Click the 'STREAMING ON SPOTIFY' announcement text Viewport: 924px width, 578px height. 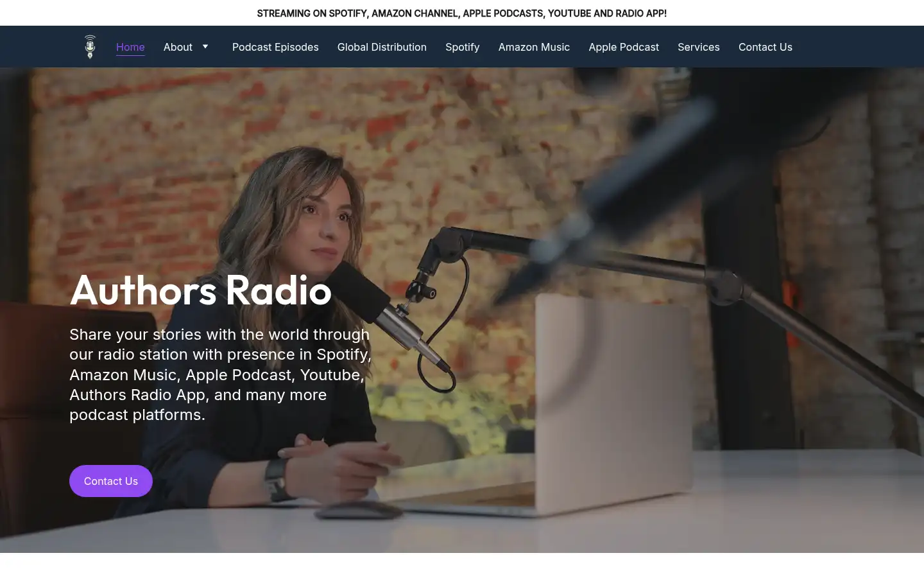[462, 13]
